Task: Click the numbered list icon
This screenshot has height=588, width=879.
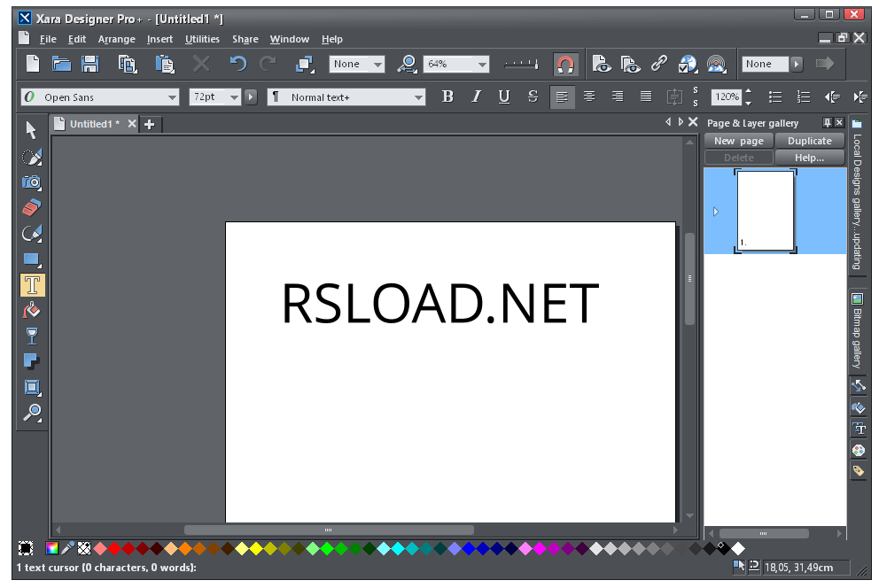Action: (804, 97)
